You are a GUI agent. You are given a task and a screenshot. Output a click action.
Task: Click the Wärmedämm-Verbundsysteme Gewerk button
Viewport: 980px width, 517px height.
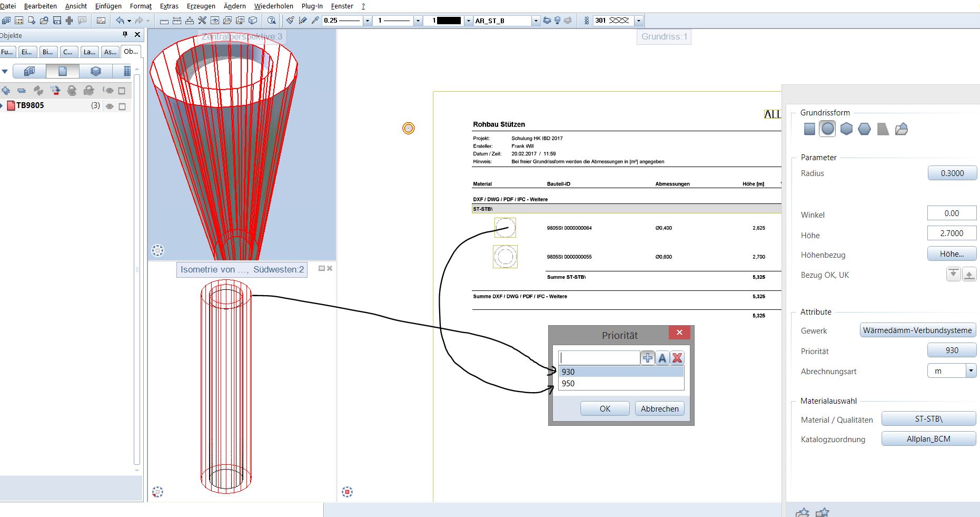(x=917, y=330)
